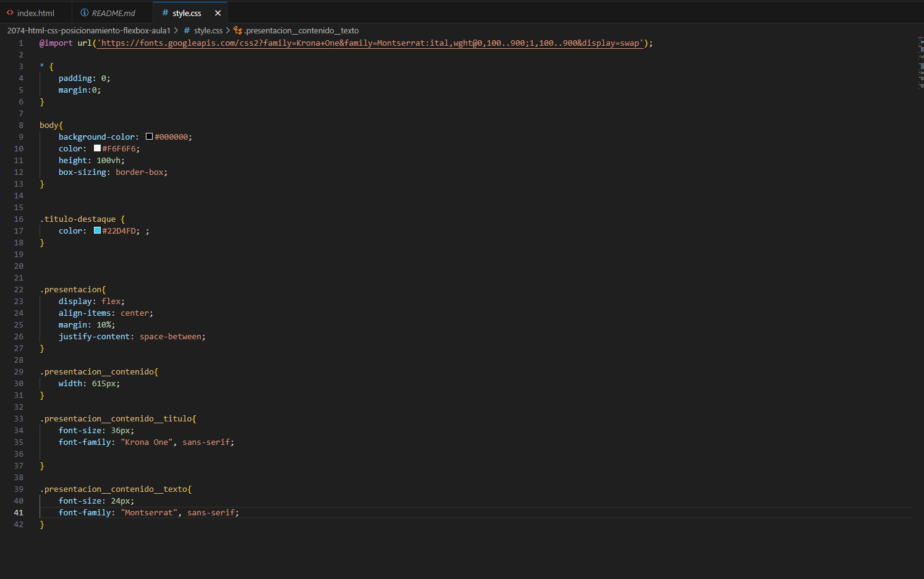This screenshot has height=579, width=924.
Task: Place cursor on .titulo-destaque selector
Action: [77, 219]
